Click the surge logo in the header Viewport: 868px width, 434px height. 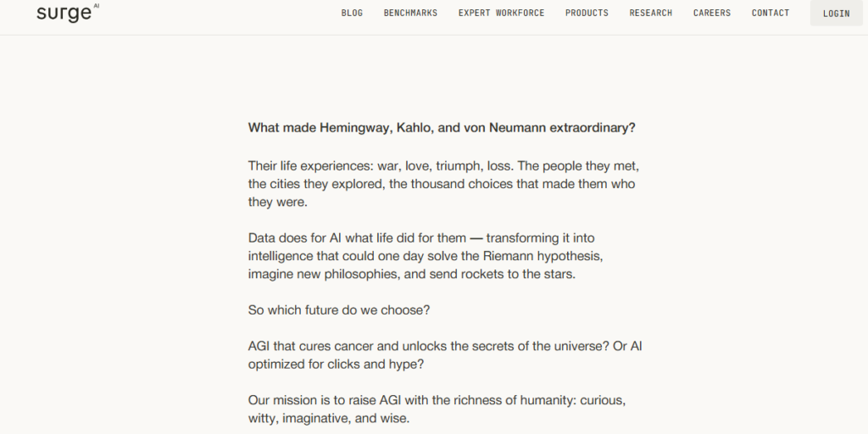pyautogui.click(x=68, y=13)
